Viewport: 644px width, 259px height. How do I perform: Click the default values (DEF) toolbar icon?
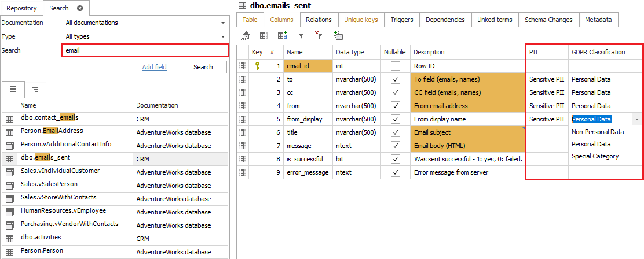click(x=246, y=36)
